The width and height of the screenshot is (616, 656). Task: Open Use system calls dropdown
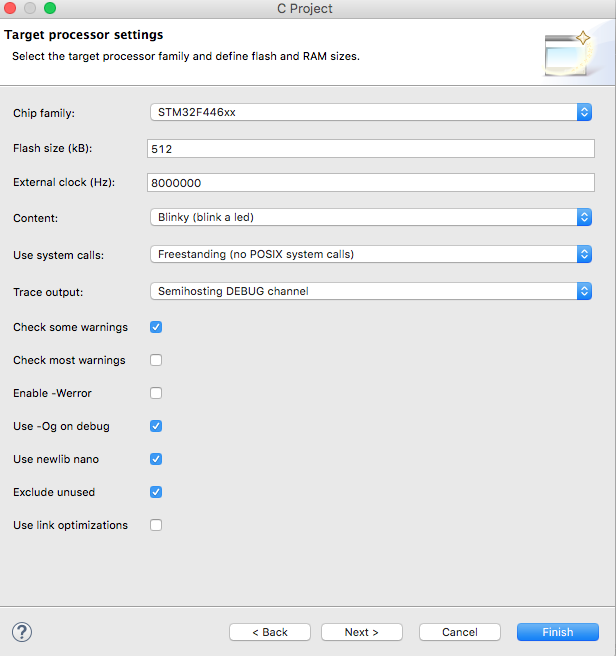tap(371, 254)
